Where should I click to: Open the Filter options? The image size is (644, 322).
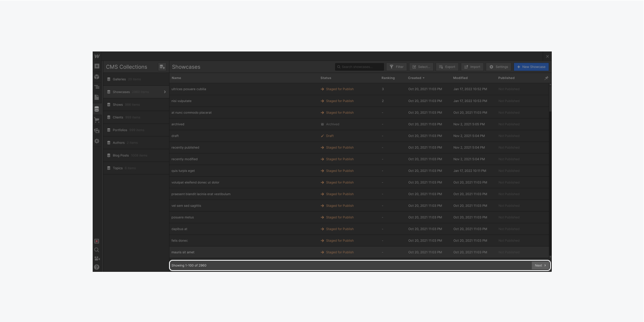point(396,67)
